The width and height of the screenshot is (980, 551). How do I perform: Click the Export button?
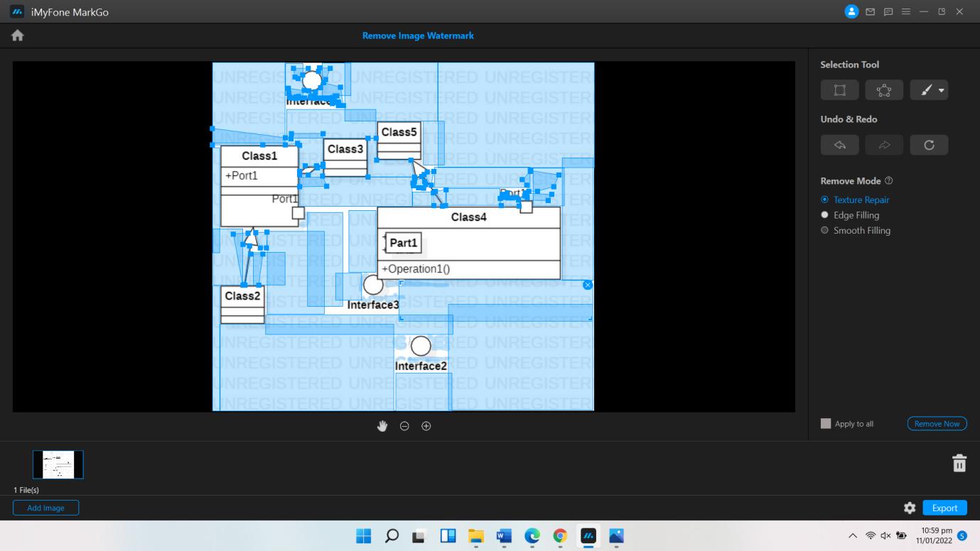coord(944,508)
